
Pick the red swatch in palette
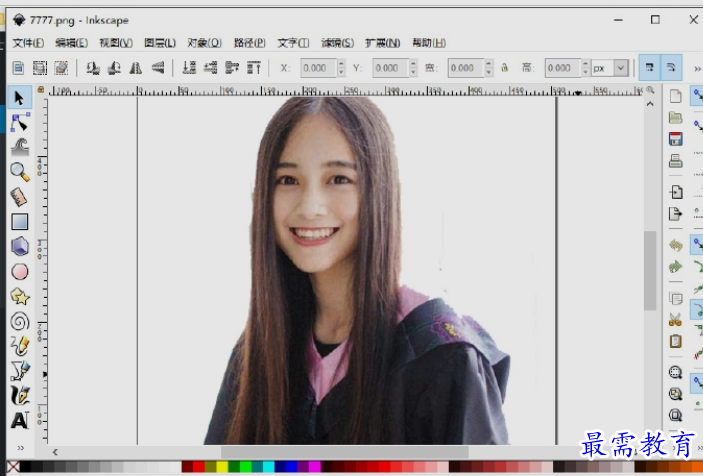point(199,467)
